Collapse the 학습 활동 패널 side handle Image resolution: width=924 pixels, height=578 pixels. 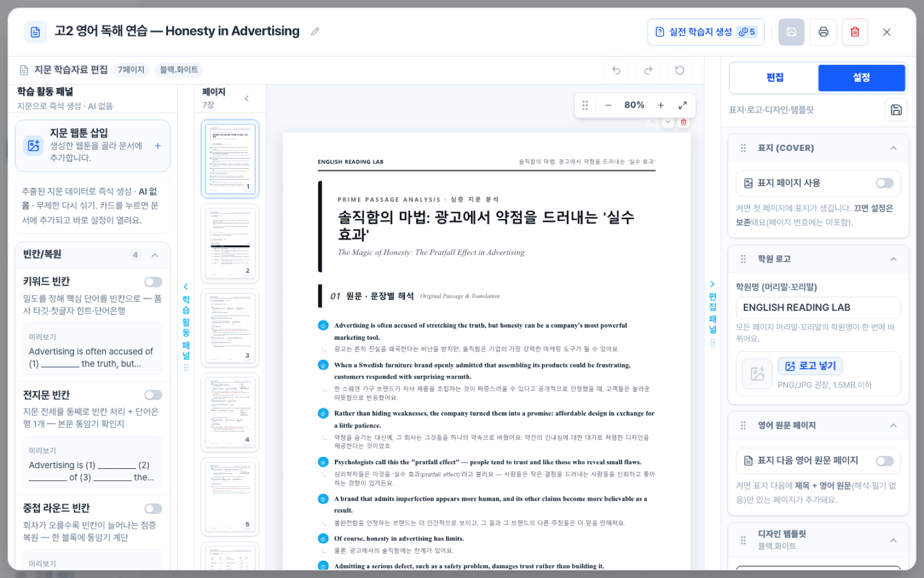[x=186, y=327]
